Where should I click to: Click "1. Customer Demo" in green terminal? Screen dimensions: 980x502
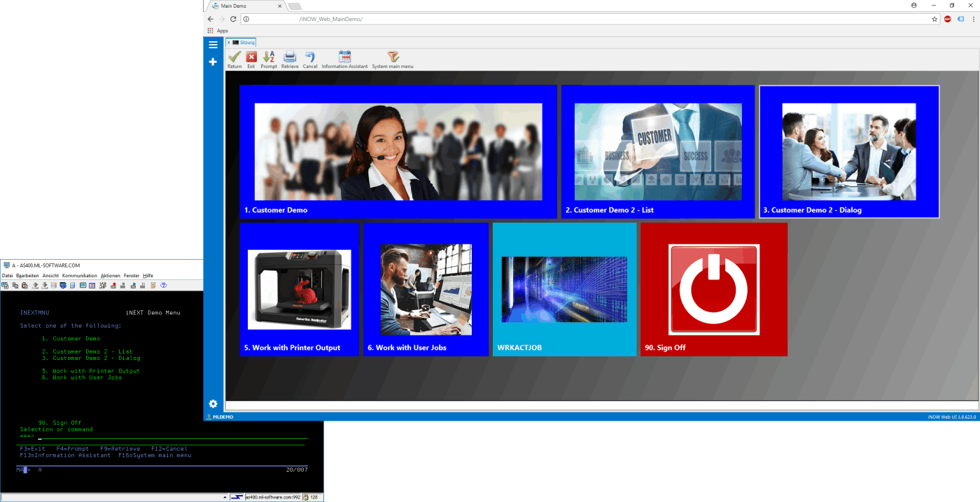[71, 339]
